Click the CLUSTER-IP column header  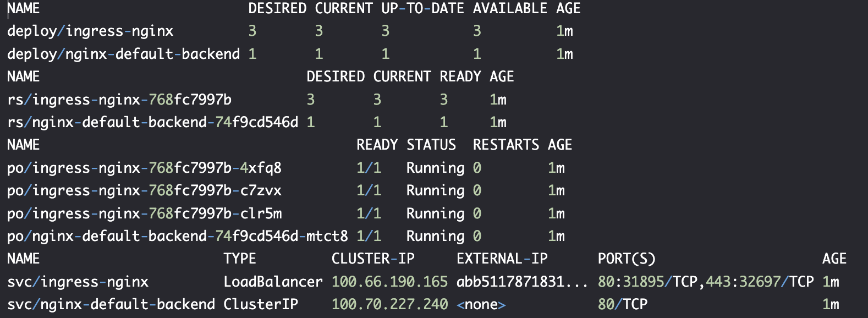point(373,259)
